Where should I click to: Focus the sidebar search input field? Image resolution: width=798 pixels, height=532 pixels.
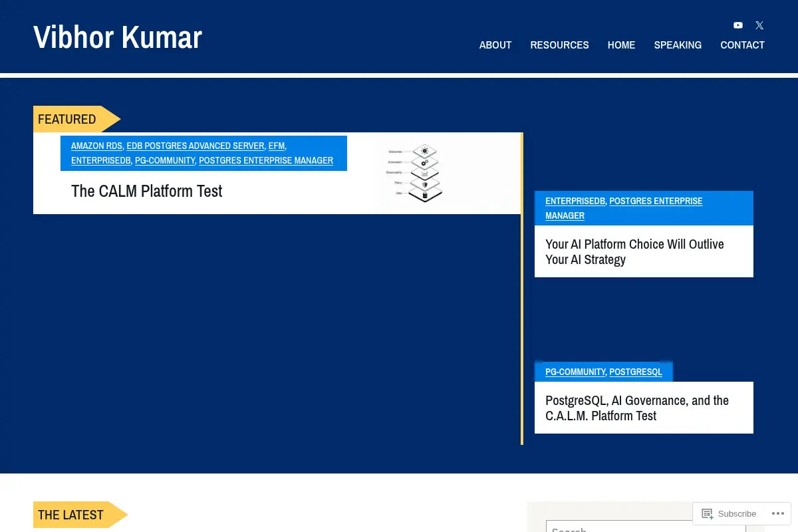coord(646,526)
